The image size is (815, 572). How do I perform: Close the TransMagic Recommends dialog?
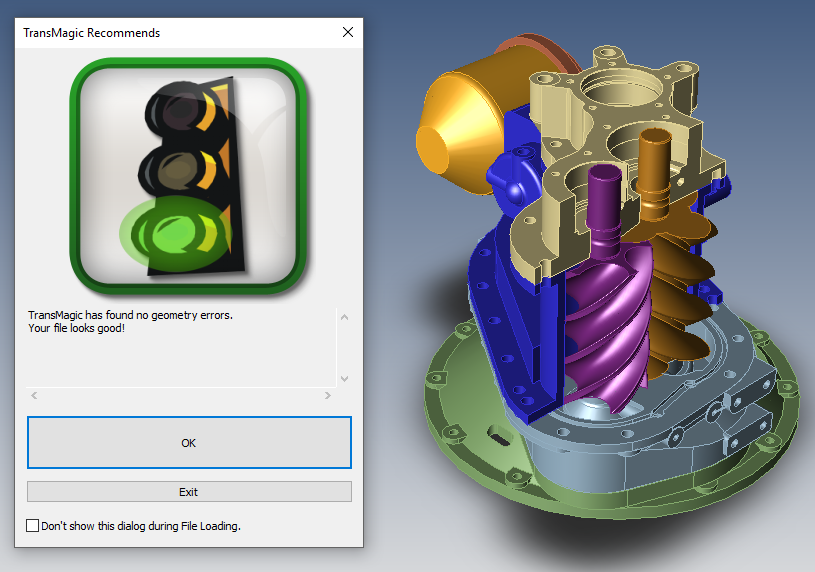click(x=348, y=32)
